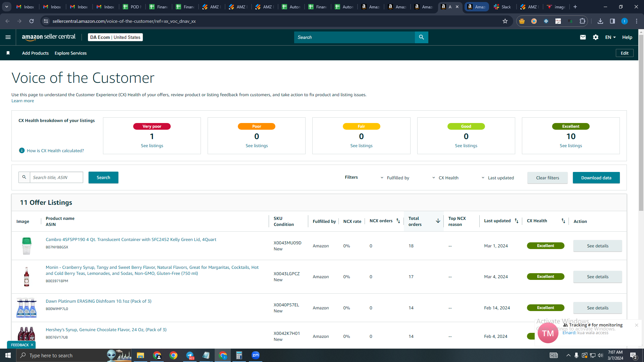The height and width of the screenshot is (362, 644).
Task: See details for Monin Cranberry Syrup
Action: point(597,277)
